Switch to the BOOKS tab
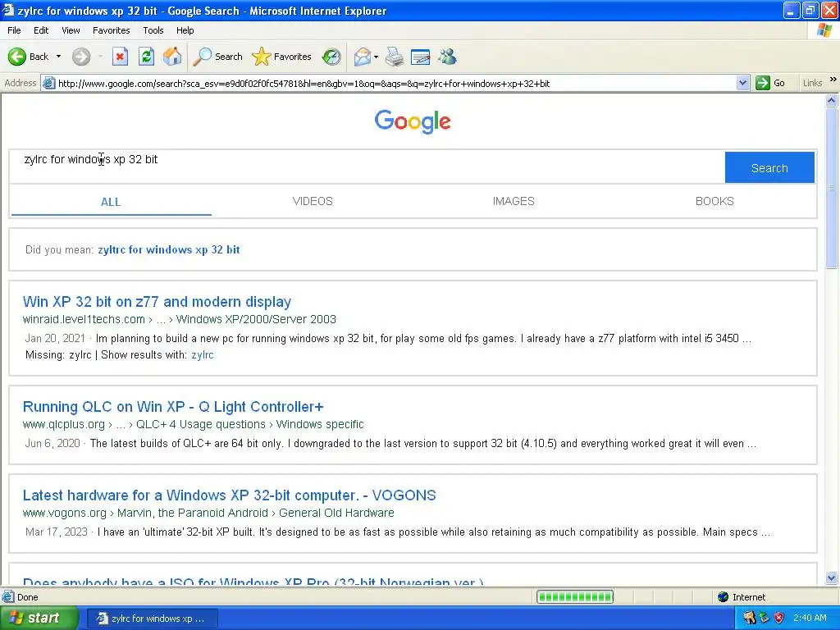Image resolution: width=840 pixels, height=630 pixels. tap(714, 202)
